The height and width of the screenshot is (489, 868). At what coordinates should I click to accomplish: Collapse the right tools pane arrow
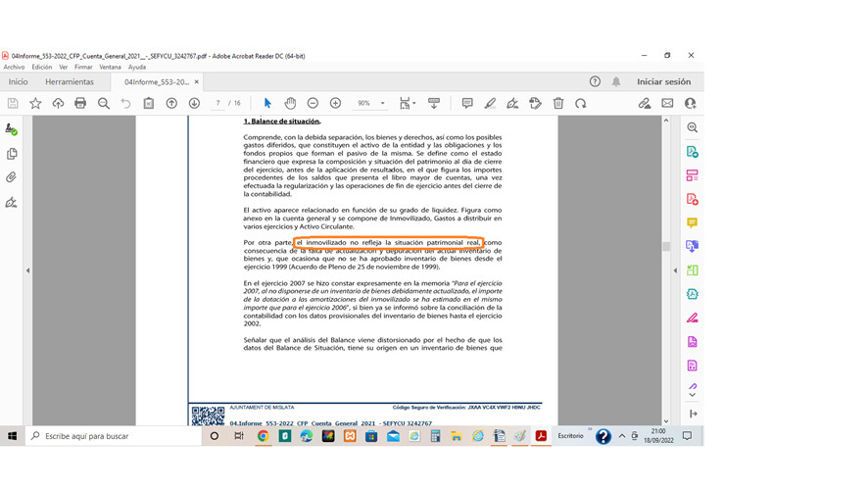(675, 270)
